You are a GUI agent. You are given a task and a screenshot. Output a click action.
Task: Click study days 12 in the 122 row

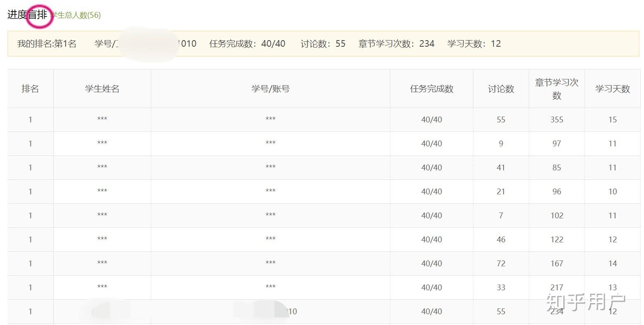tap(612, 239)
